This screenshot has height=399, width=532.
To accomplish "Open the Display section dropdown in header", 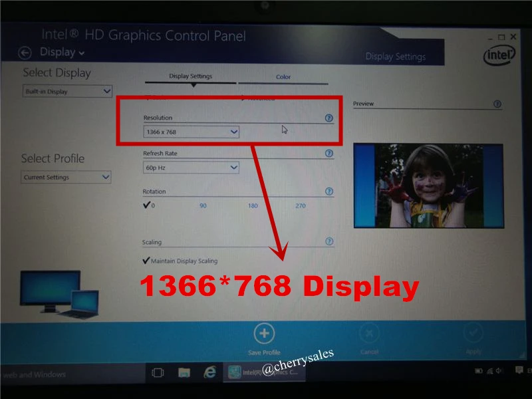I will (x=62, y=53).
